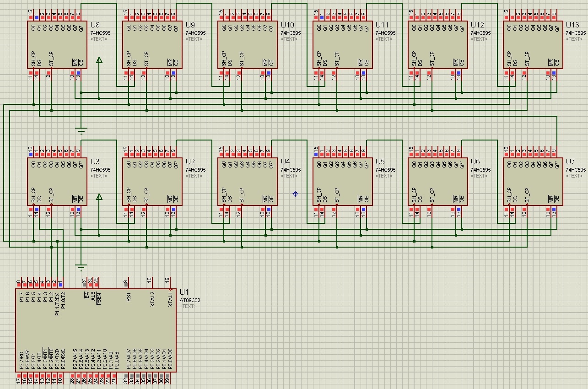
Task: Click the RST pin label on U1
Action: point(129,297)
